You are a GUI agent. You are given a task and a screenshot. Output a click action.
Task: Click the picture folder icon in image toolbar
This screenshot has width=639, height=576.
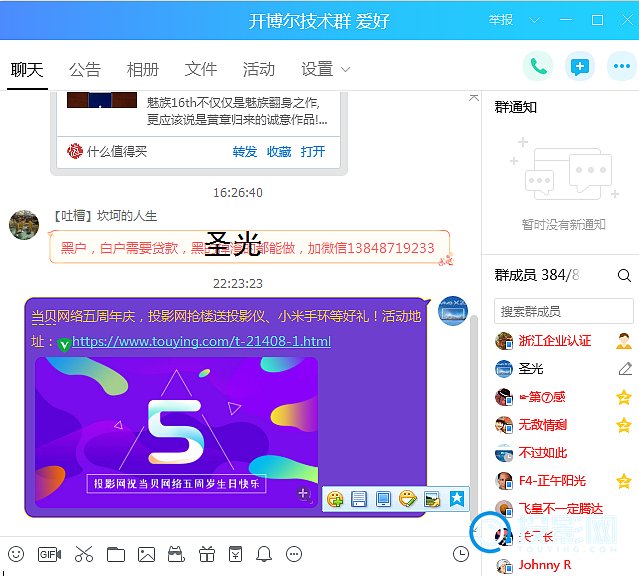point(432,499)
